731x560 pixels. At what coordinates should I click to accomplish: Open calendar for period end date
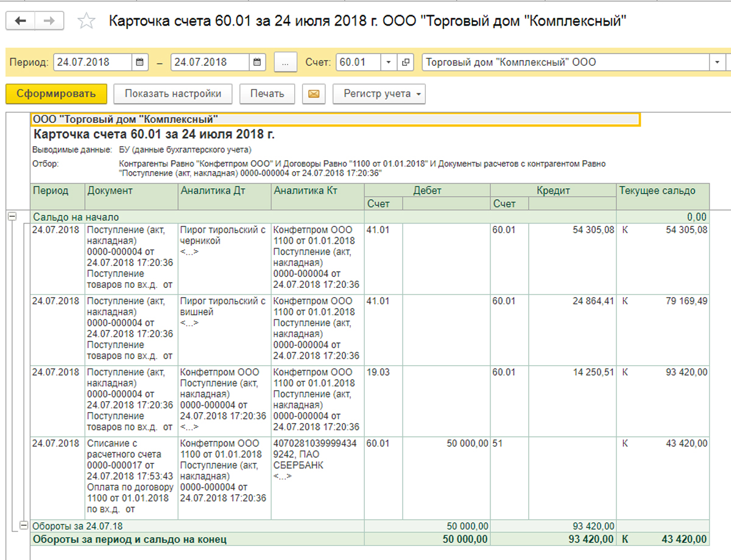258,62
